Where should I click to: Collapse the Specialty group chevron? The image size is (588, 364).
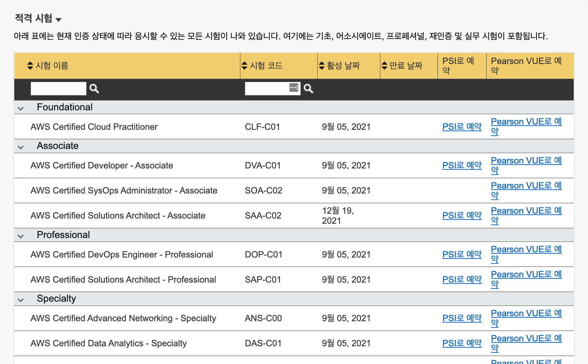coord(21,300)
